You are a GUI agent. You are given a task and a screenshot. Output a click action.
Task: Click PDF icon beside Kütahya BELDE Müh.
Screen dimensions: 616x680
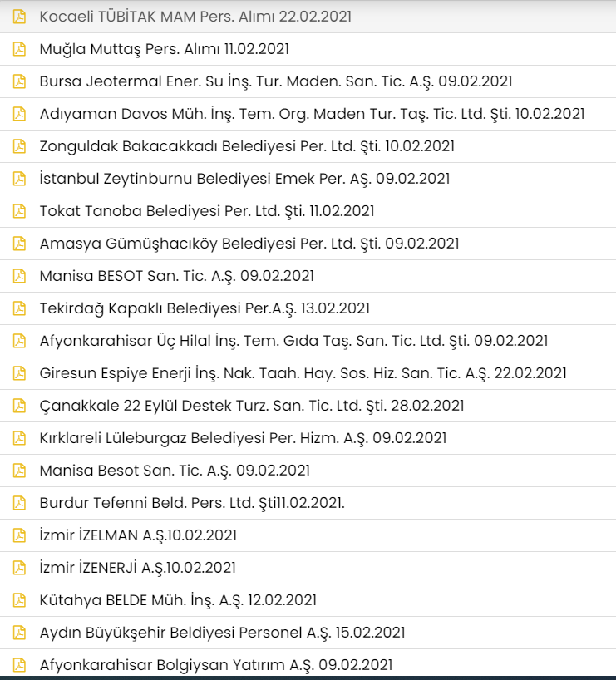coord(19,600)
